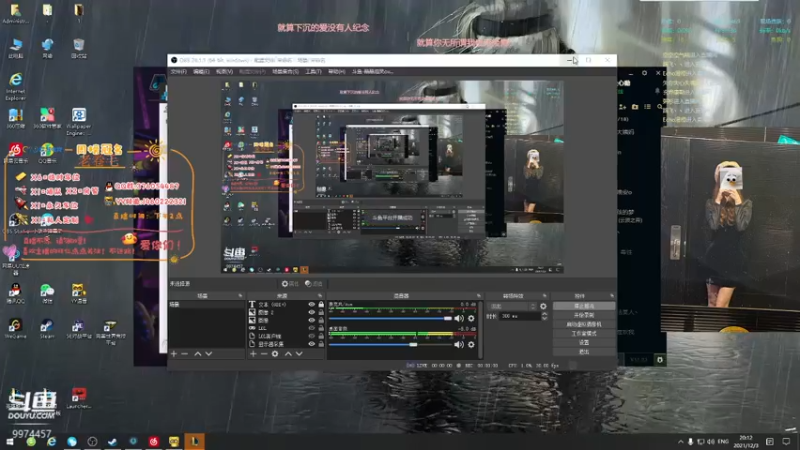Move the source up in the sources list
Viewport: 800px width, 450px height.
click(288, 354)
